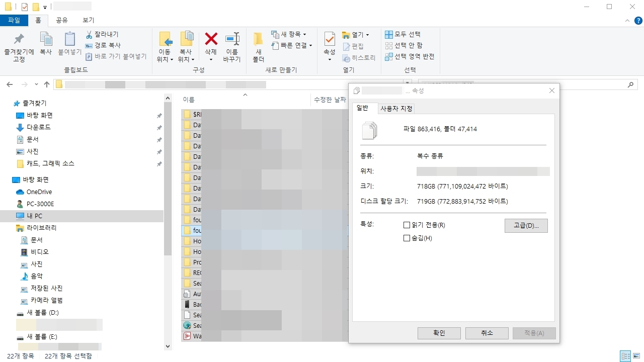Click properties icon in quick access toolbar

click(25, 7)
